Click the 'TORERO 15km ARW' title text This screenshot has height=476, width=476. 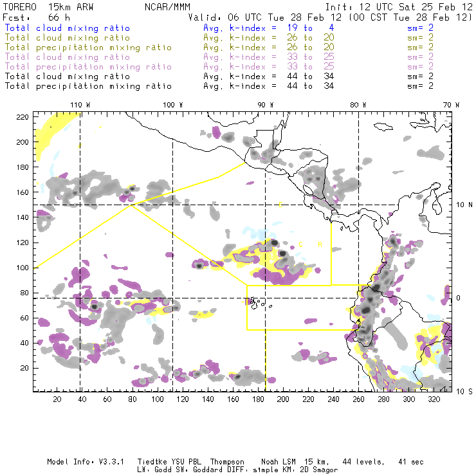48,7
